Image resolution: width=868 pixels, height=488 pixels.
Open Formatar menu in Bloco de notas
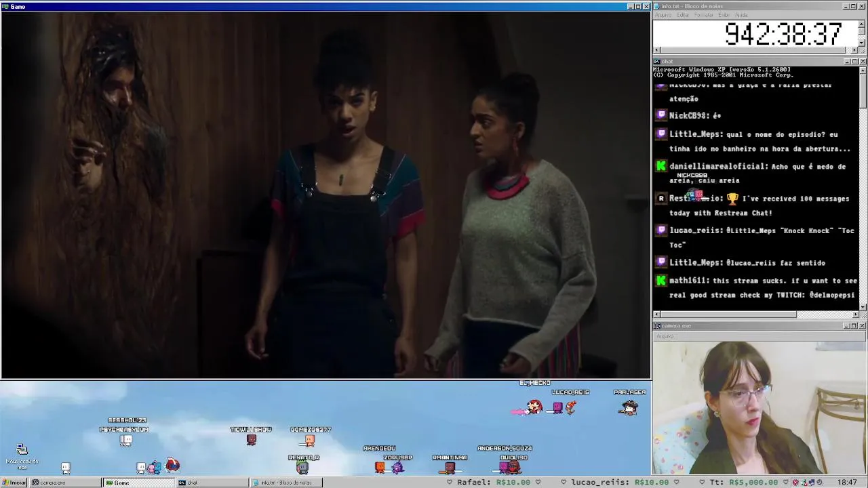(704, 15)
